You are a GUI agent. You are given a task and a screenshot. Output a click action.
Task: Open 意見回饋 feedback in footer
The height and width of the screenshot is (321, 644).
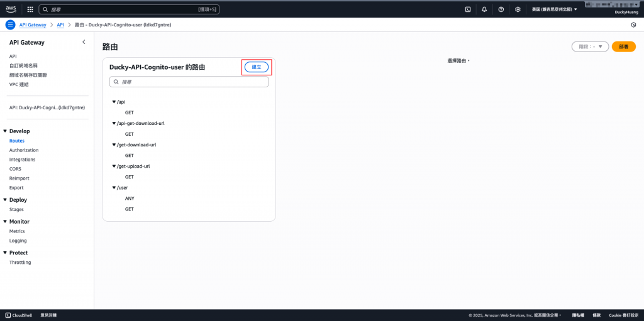coord(48,315)
